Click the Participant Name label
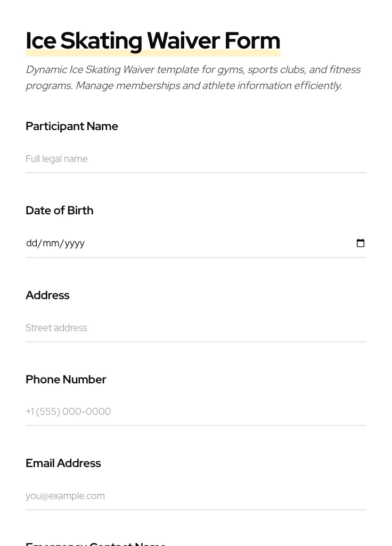 pyautogui.click(x=72, y=126)
